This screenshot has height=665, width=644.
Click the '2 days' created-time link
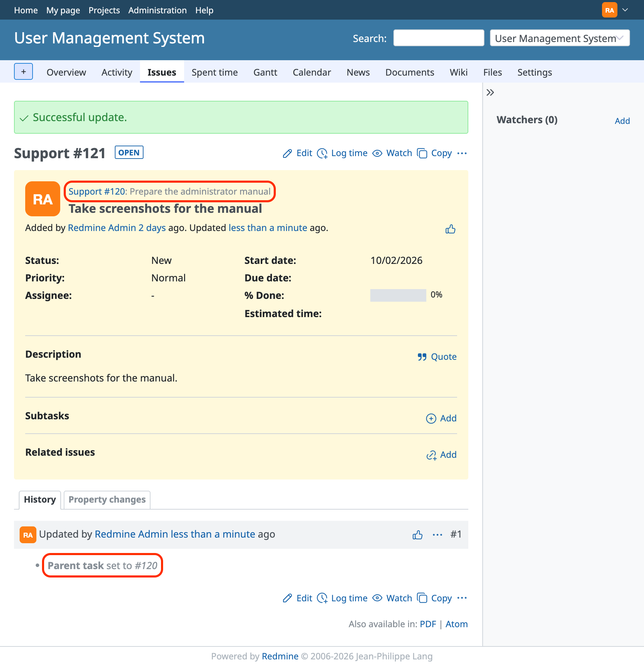point(152,228)
